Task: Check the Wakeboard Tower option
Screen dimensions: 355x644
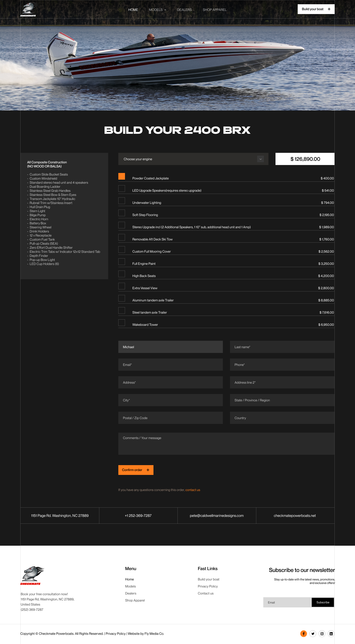Action: coord(122,323)
